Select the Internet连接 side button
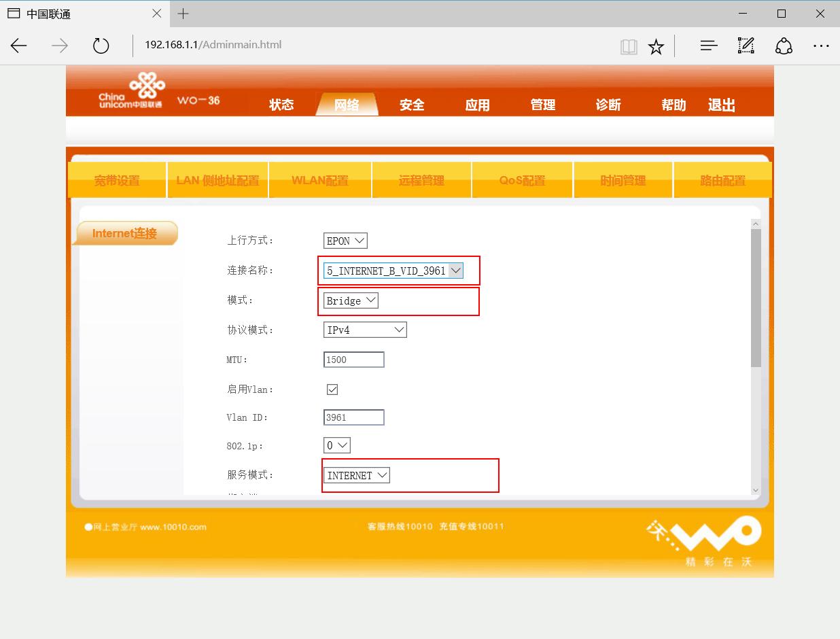The image size is (840, 639). pos(125,233)
